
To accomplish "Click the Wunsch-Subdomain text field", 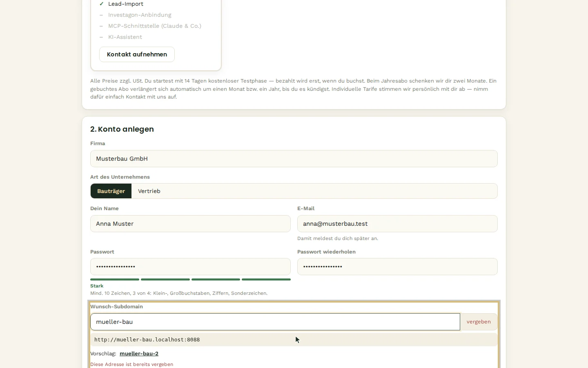I will point(275,322).
